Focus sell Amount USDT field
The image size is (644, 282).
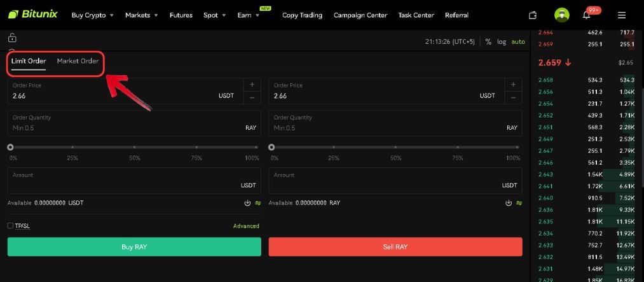[395, 180]
